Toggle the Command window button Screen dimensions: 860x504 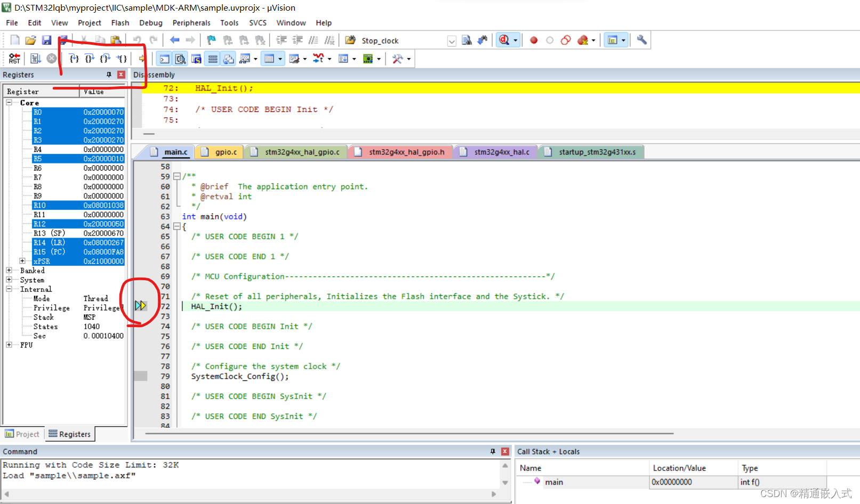(x=165, y=59)
